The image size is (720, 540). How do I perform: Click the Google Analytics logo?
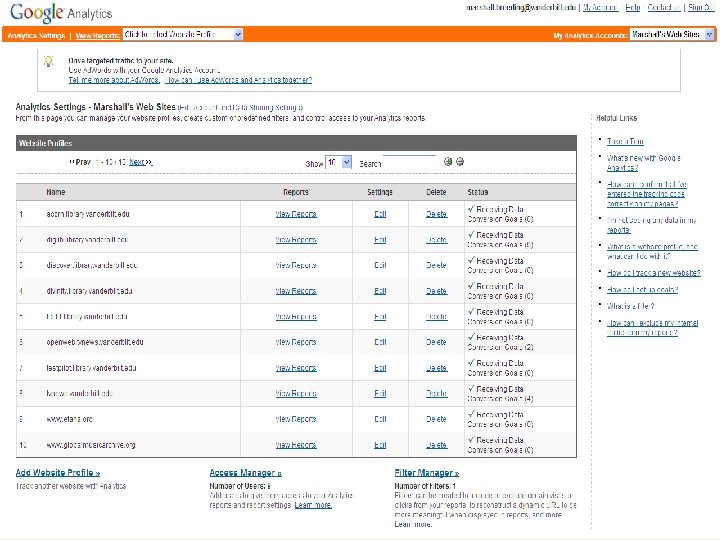61,13
